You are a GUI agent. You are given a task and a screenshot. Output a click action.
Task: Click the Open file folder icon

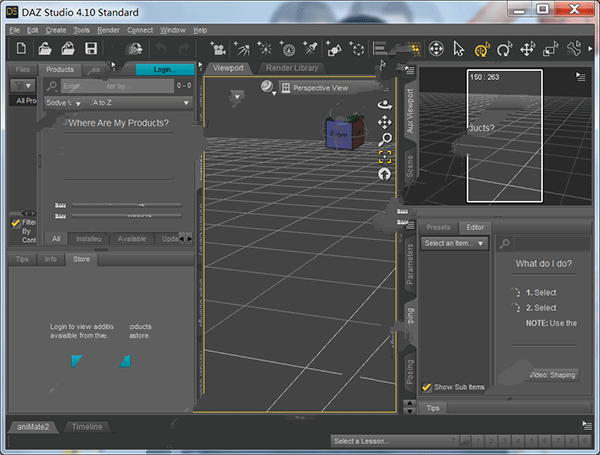[x=45, y=49]
